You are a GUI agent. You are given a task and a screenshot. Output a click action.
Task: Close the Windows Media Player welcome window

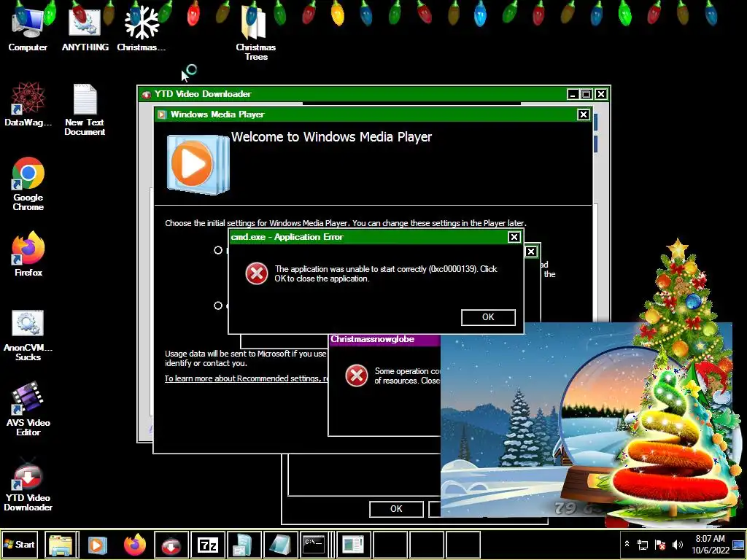583,114
